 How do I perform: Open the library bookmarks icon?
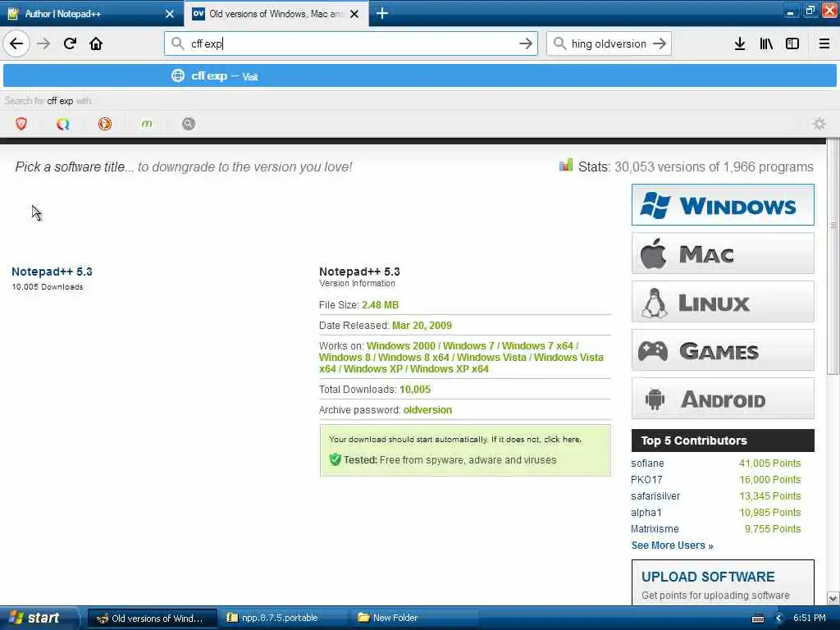(x=766, y=43)
